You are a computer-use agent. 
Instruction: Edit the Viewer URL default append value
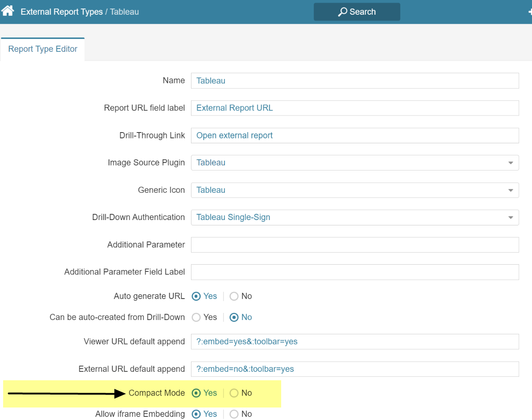pyautogui.click(x=355, y=341)
